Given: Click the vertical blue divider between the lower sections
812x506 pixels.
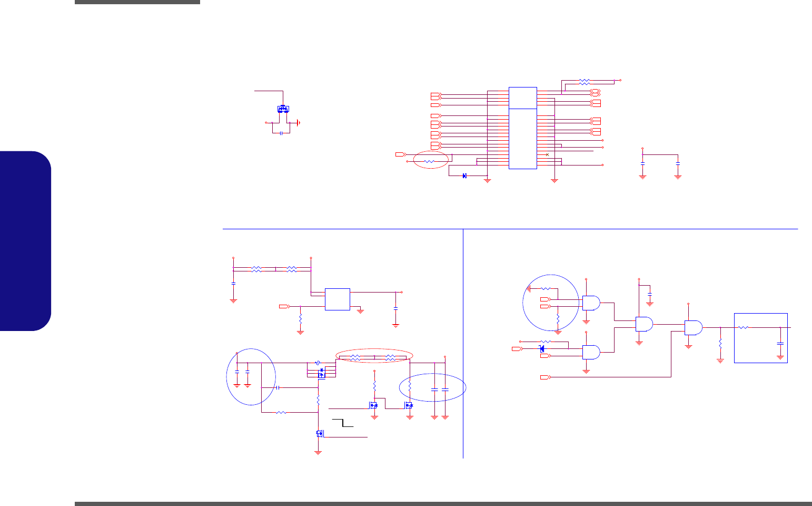Looking at the screenshot, I should [x=463, y=344].
